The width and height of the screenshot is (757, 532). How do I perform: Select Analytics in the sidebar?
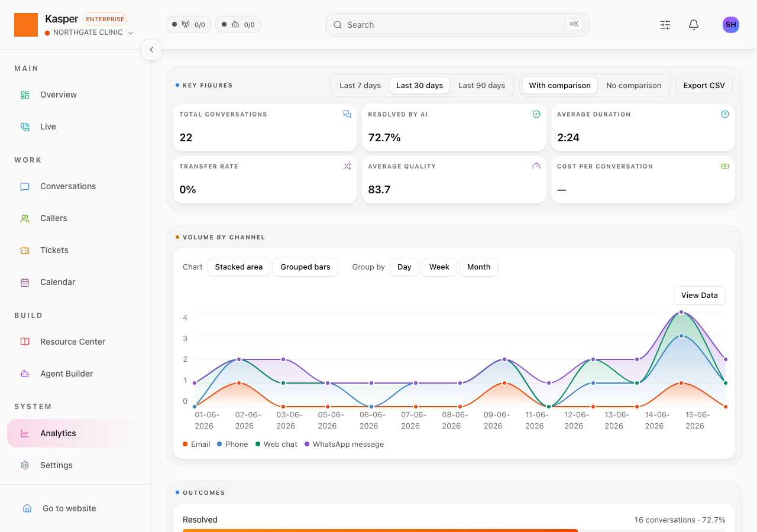point(76,433)
